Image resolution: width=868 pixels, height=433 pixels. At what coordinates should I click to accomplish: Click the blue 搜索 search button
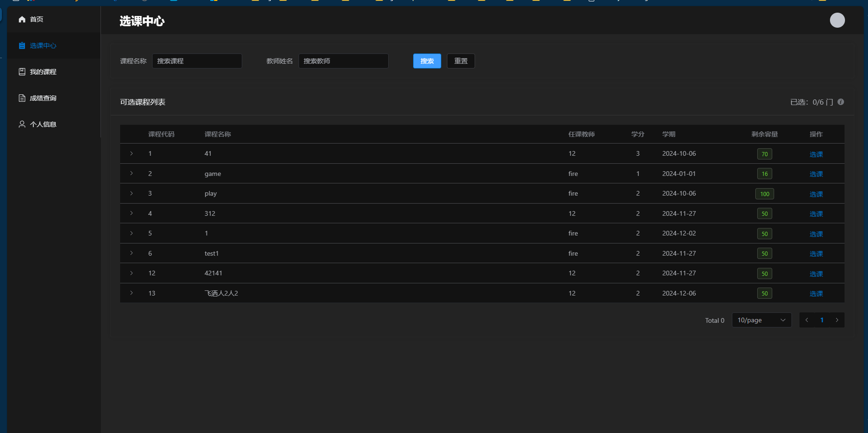click(x=427, y=61)
